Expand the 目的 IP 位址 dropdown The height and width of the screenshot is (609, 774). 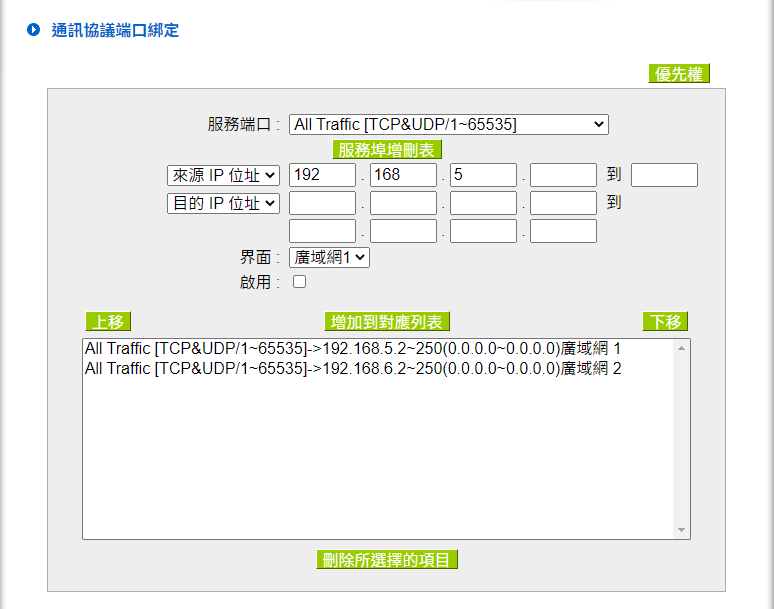point(222,203)
